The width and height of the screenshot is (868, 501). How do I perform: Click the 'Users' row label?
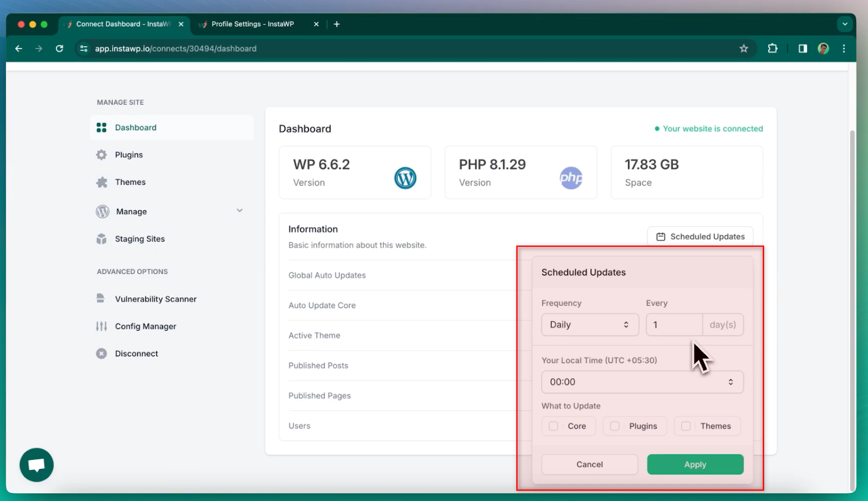[299, 426]
